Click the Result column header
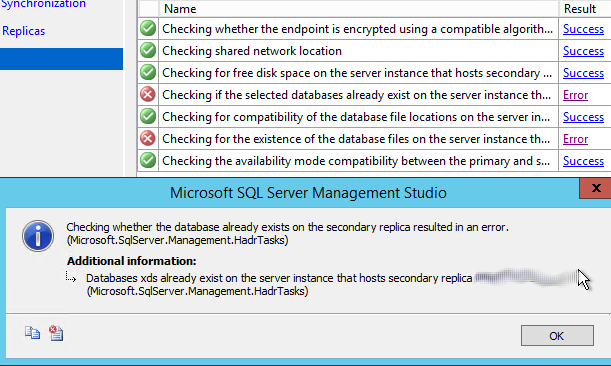Image resolution: width=611 pixels, height=366 pixels. (585, 9)
